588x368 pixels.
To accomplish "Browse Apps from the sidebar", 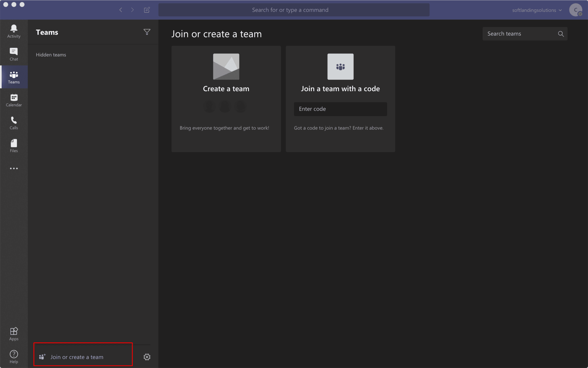I will click(14, 334).
